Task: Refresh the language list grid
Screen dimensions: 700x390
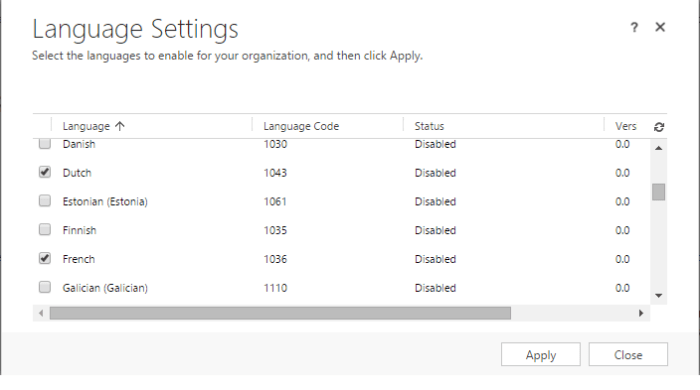Action: coord(659,127)
